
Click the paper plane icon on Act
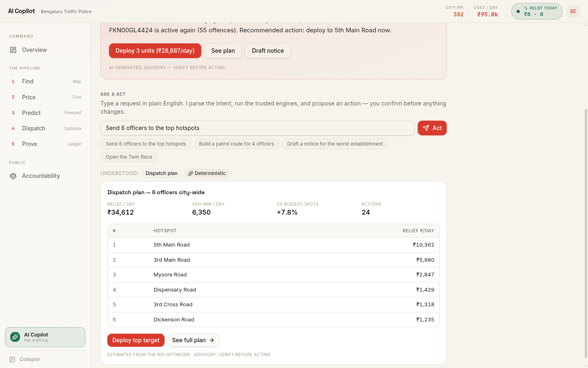(x=426, y=128)
